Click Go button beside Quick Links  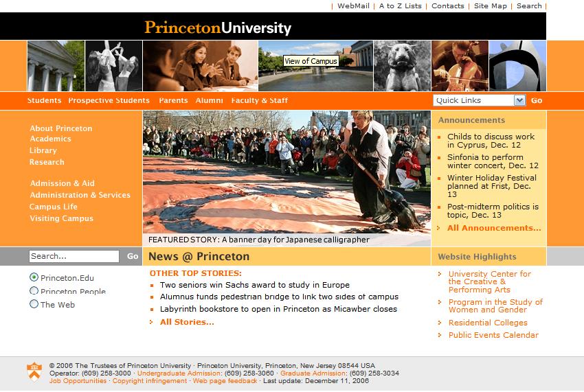coord(537,100)
